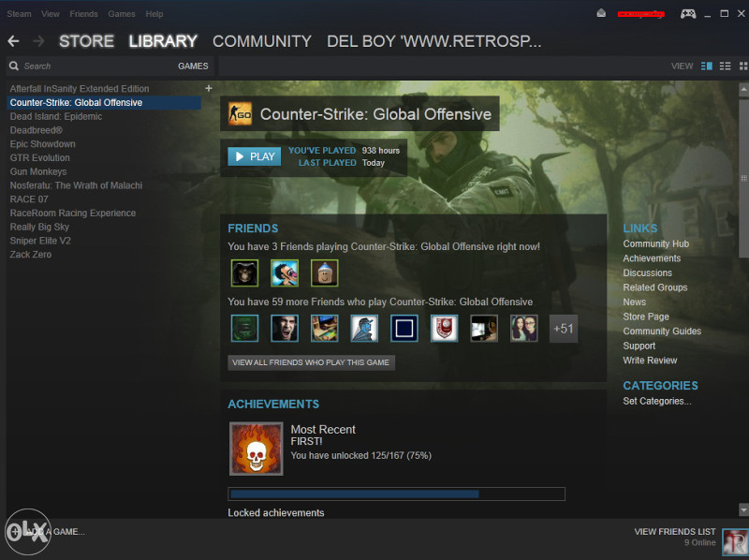Screen dimensions: 749x560
Task: Open the Related Groups link
Action: (x=654, y=287)
